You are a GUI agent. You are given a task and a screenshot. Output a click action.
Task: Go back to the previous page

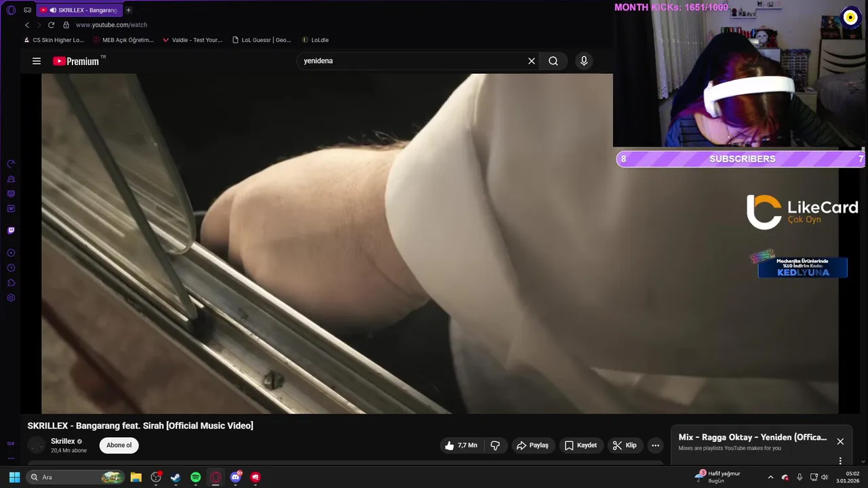pyautogui.click(x=27, y=25)
